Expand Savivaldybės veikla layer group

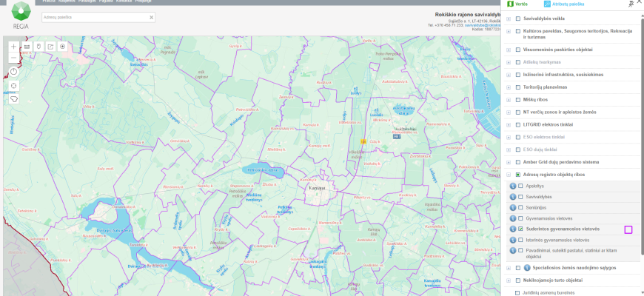tap(509, 18)
